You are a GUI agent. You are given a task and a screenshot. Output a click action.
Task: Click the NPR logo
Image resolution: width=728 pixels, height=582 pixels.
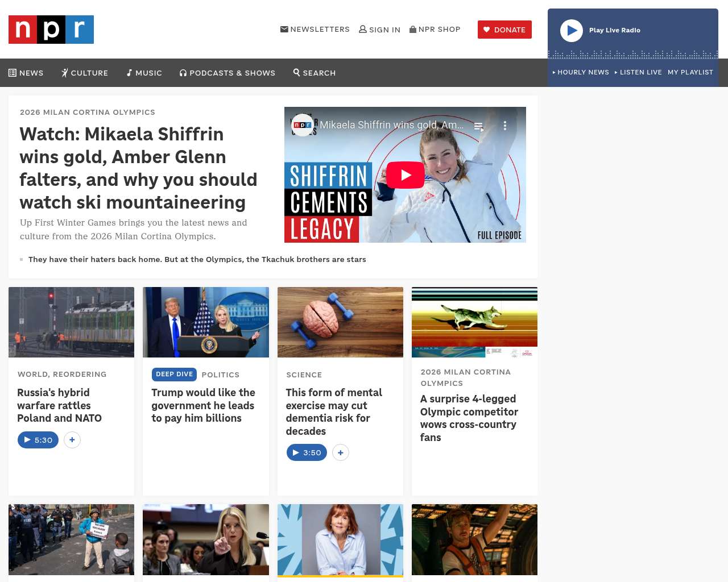51,30
